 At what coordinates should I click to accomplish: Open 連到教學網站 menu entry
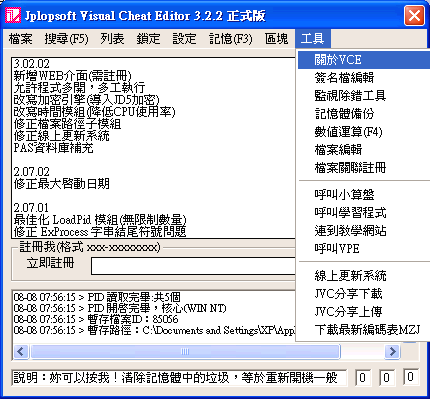click(x=363, y=231)
